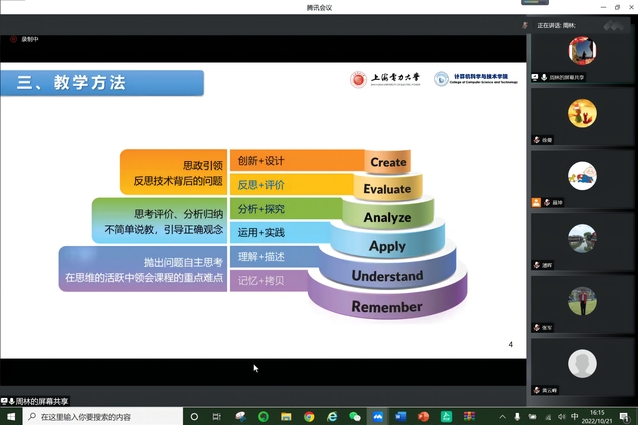Click the 正在讲话 speaker status bar
The image size is (638, 425).
pyautogui.click(x=560, y=23)
